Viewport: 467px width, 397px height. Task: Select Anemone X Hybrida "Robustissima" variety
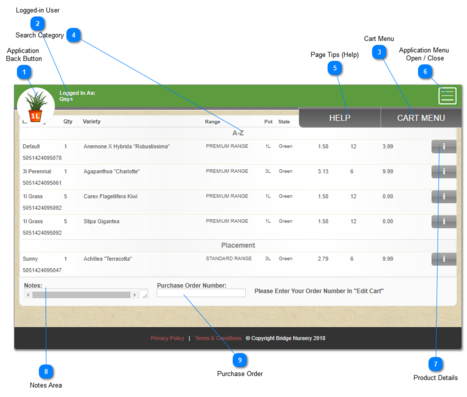tap(127, 146)
